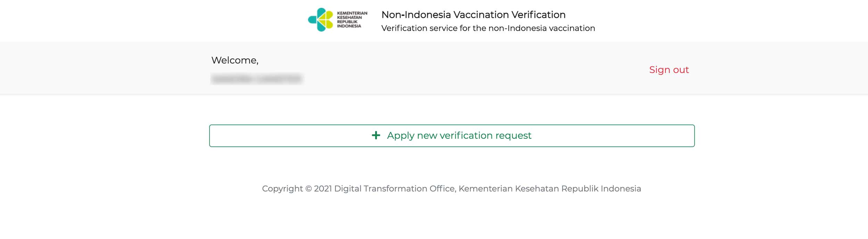868x239 pixels.
Task: Click the word "REPUBLIK" in the logo text
Action: tap(347, 22)
